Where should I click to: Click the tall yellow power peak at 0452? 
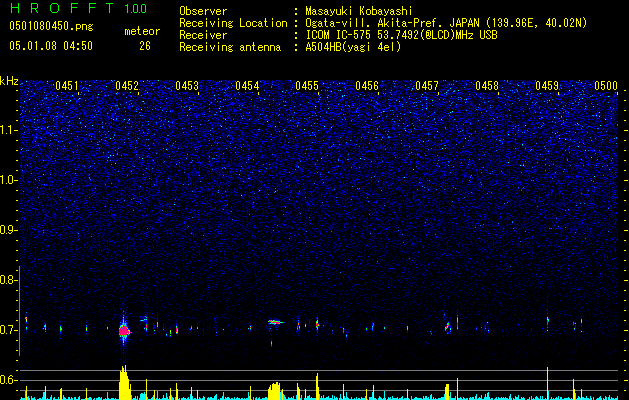click(x=125, y=383)
